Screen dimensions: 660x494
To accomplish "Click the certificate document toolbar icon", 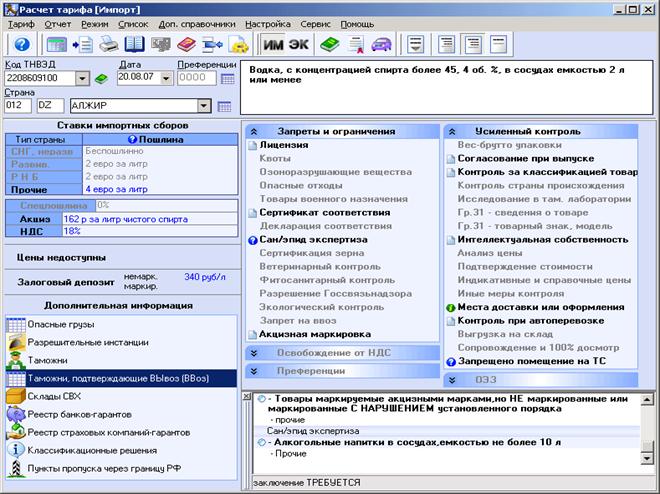I will pyautogui.click(x=356, y=44).
